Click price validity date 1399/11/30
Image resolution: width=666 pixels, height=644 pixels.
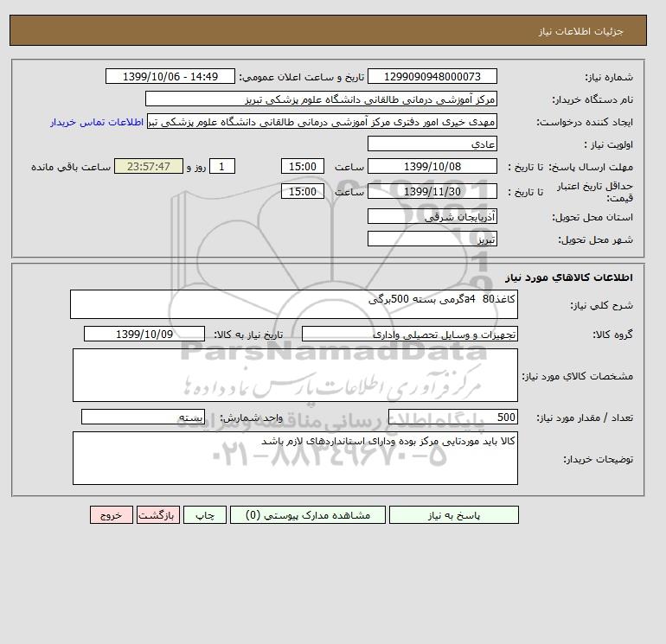click(x=432, y=191)
